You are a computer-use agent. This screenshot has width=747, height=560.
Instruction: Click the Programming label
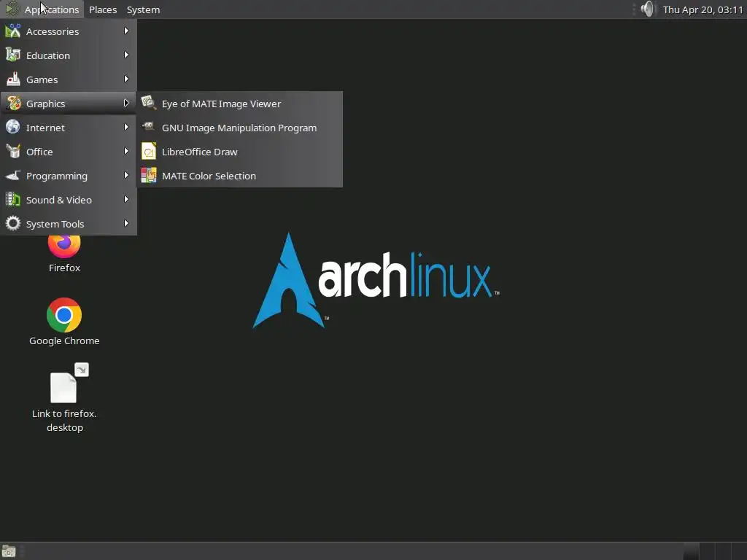57,176
